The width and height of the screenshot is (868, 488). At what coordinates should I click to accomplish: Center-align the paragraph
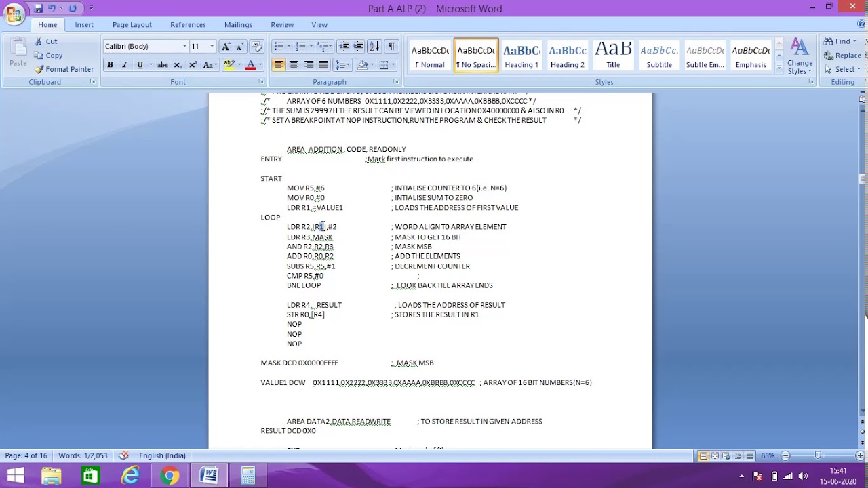pos(294,65)
